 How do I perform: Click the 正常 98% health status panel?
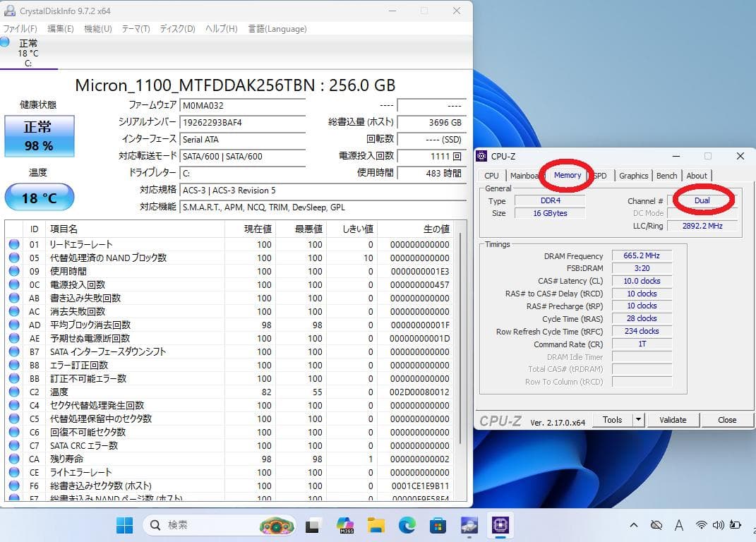pos(39,137)
